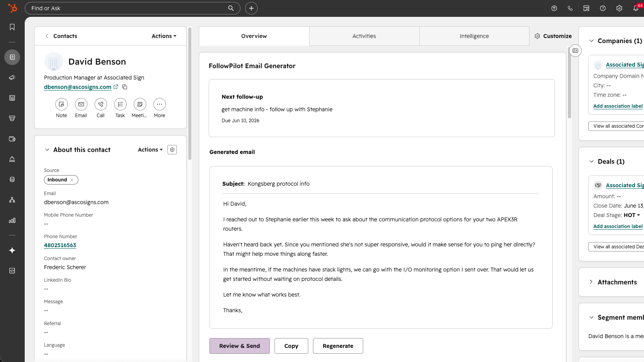Open the Data management sidebar icon
The image size is (644, 362).
click(12, 179)
